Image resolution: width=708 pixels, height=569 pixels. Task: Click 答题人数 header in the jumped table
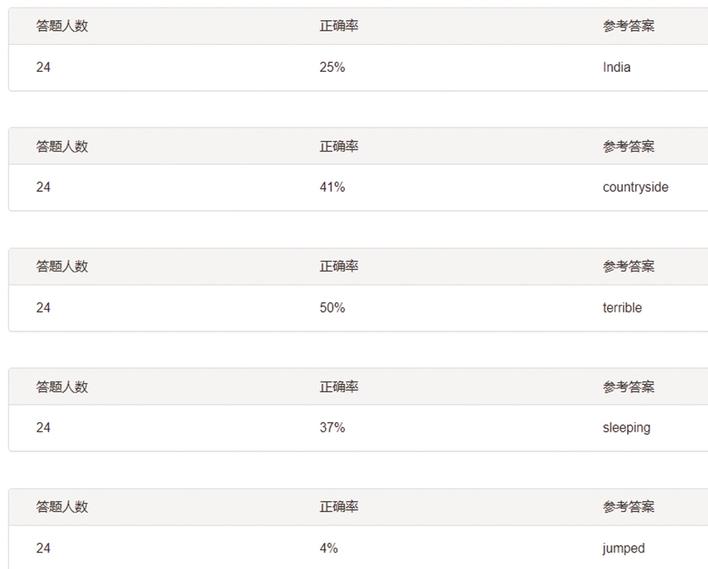tap(62, 507)
